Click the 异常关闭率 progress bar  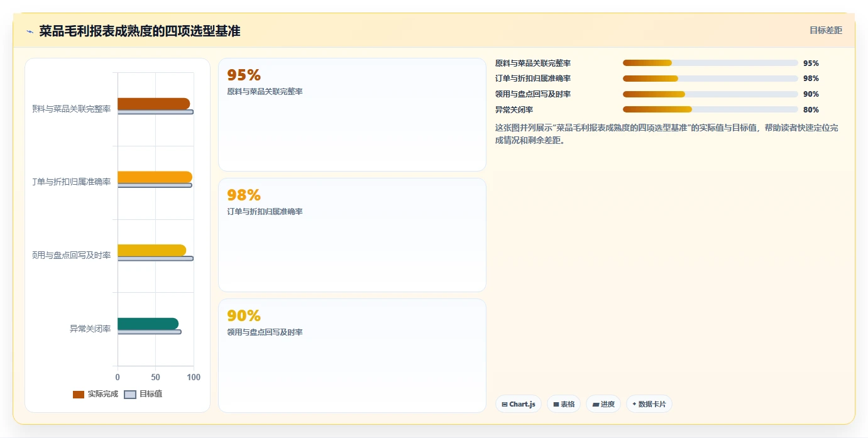coord(710,109)
